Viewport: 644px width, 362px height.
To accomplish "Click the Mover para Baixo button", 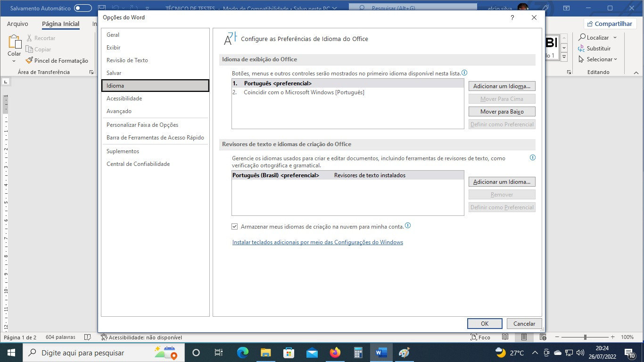I will click(x=502, y=112).
